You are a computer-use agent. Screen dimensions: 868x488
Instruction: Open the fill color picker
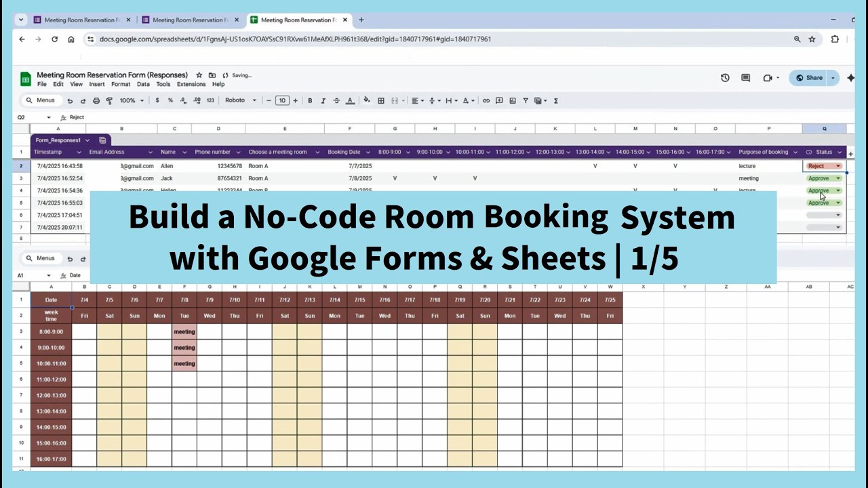[x=367, y=100]
